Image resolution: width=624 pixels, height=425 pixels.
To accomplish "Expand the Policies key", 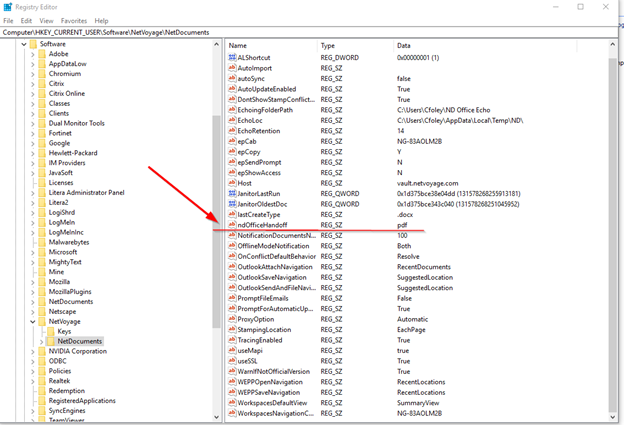I will [x=33, y=371].
